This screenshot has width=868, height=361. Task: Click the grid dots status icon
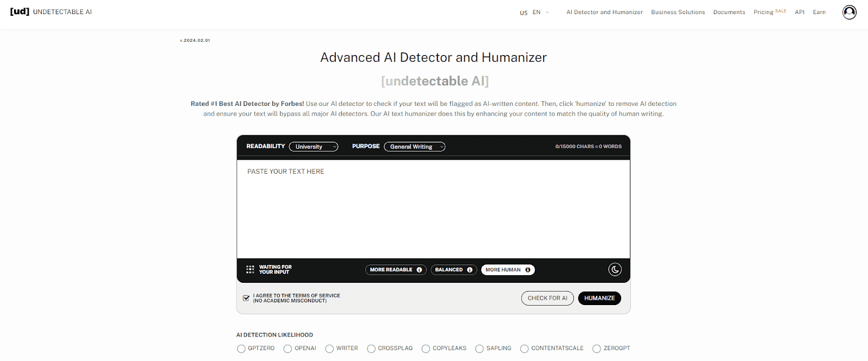coord(250,270)
